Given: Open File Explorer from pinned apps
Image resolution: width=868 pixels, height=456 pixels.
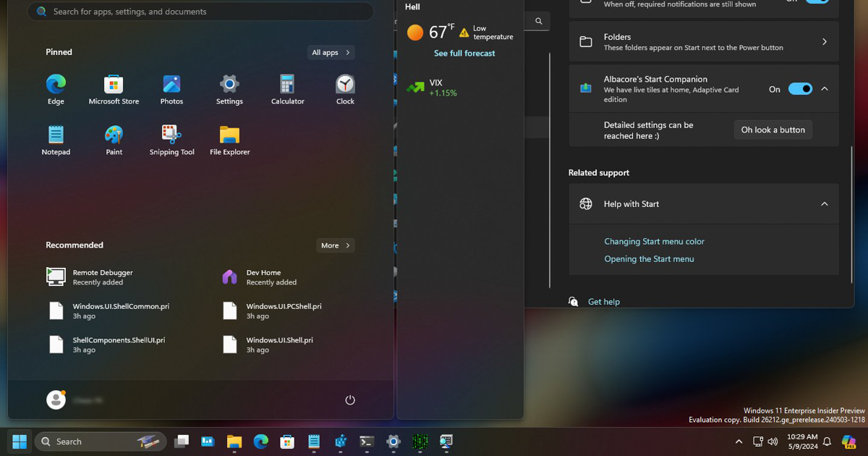Looking at the screenshot, I should (229, 140).
